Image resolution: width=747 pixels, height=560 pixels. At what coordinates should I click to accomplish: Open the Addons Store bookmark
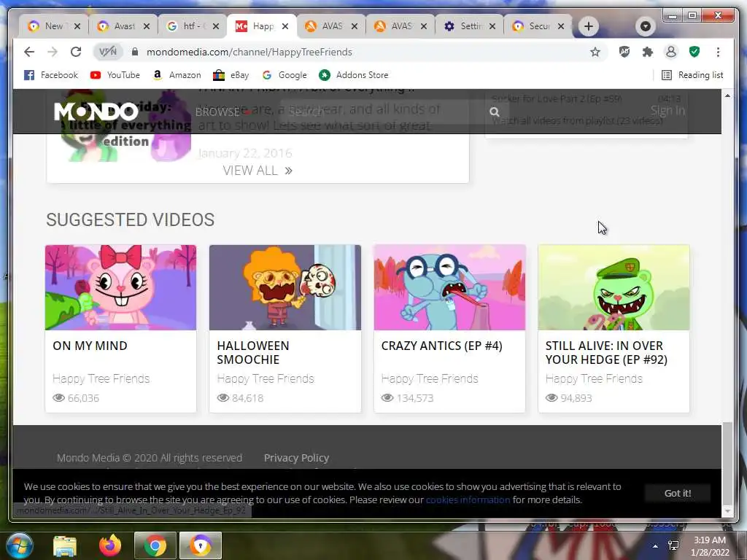point(354,75)
